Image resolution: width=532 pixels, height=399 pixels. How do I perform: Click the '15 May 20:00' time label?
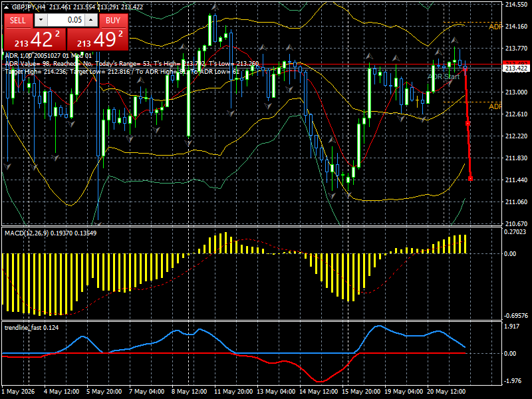point(361,392)
